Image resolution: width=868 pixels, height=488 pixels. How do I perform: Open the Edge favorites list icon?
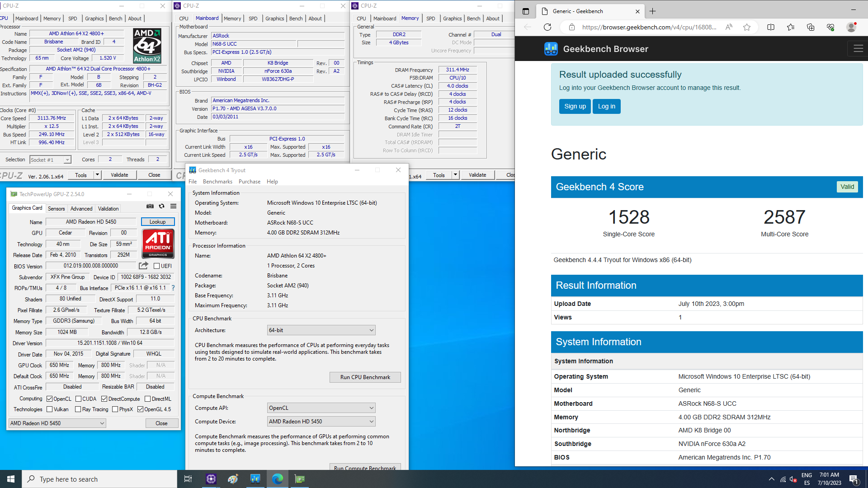click(x=791, y=27)
